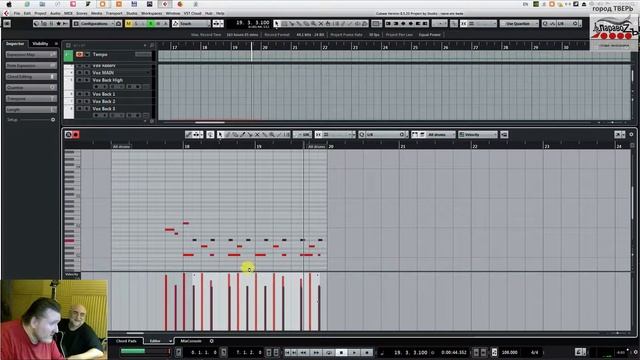Open the Use Quantize snap type dropdown
640x360 pixels.
coord(519,24)
